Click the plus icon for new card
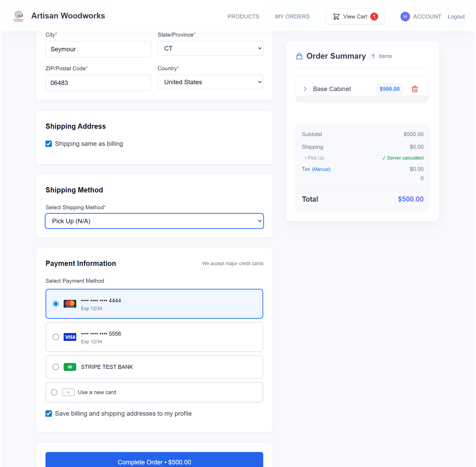 point(68,392)
